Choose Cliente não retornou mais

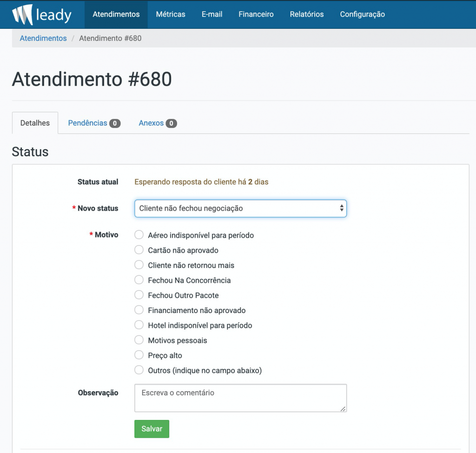coord(139,265)
